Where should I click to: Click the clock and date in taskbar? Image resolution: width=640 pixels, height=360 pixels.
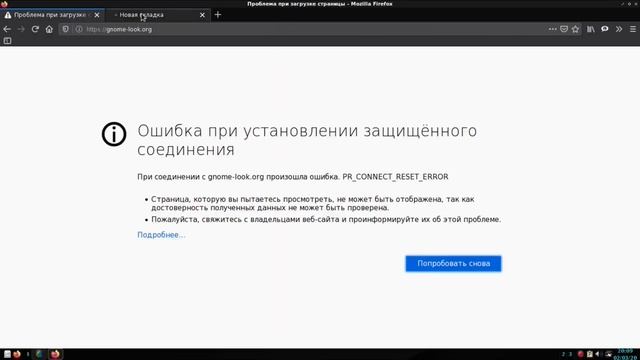pos(625,354)
